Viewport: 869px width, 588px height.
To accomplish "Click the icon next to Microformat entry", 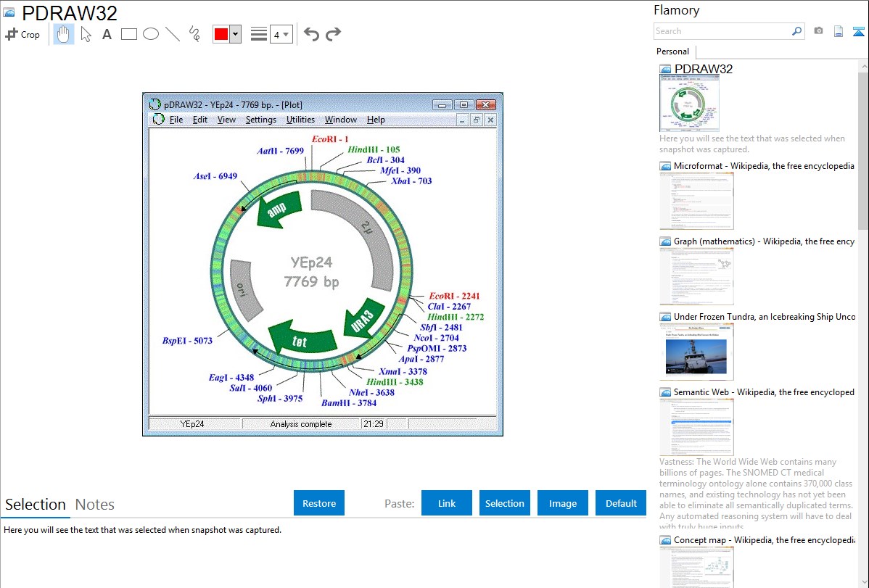I will [x=665, y=166].
